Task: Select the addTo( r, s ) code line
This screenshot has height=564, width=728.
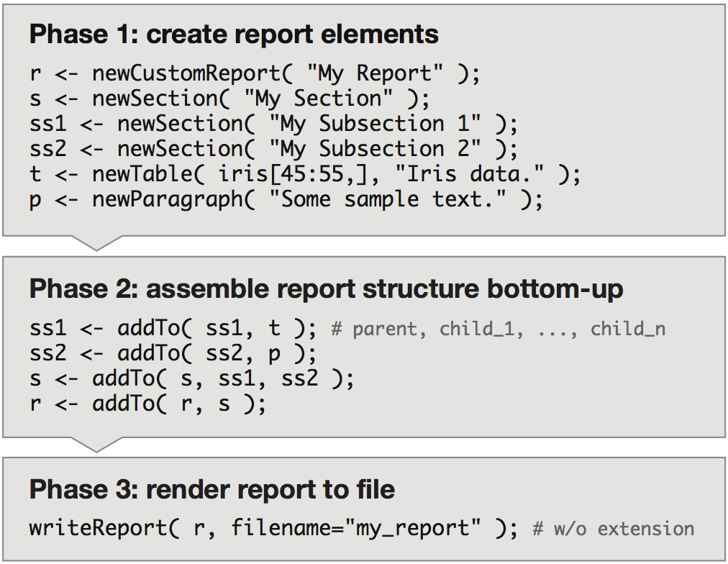Action: click(x=147, y=404)
